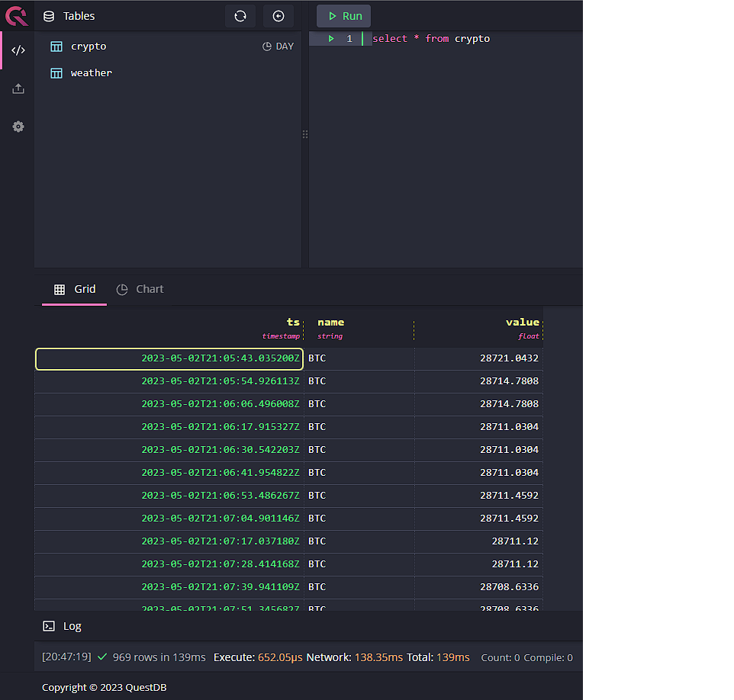Viewport: 734px width, 700px height.
Task: Click the value column header
Action: click(479, 328)
